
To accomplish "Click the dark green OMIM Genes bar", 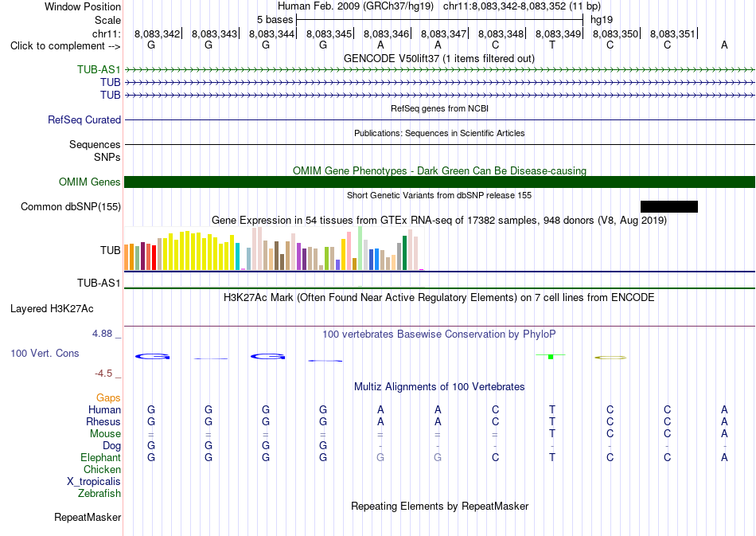I will (x=439, y=182).
